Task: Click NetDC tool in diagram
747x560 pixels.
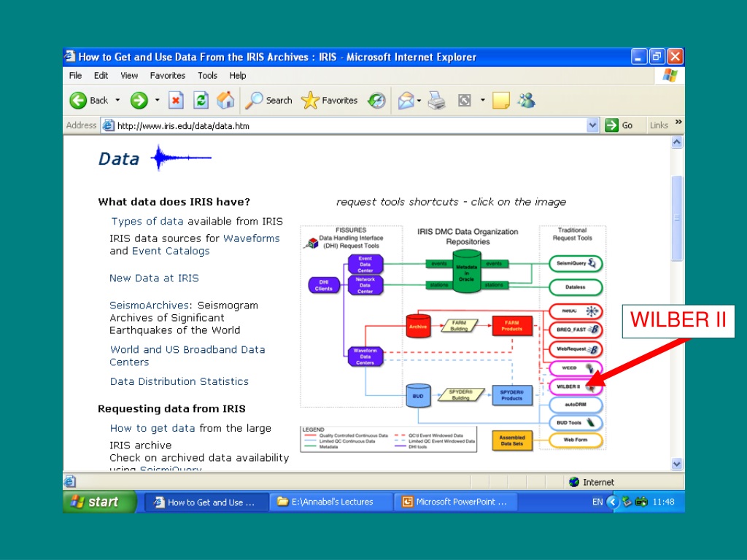Action: (576, 311)
